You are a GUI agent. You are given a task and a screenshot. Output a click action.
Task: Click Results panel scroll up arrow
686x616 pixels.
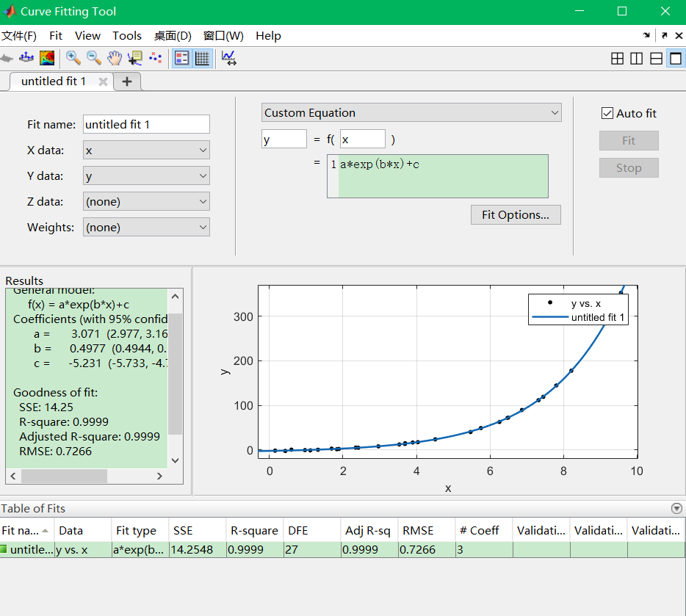click(x=176, y=297)
